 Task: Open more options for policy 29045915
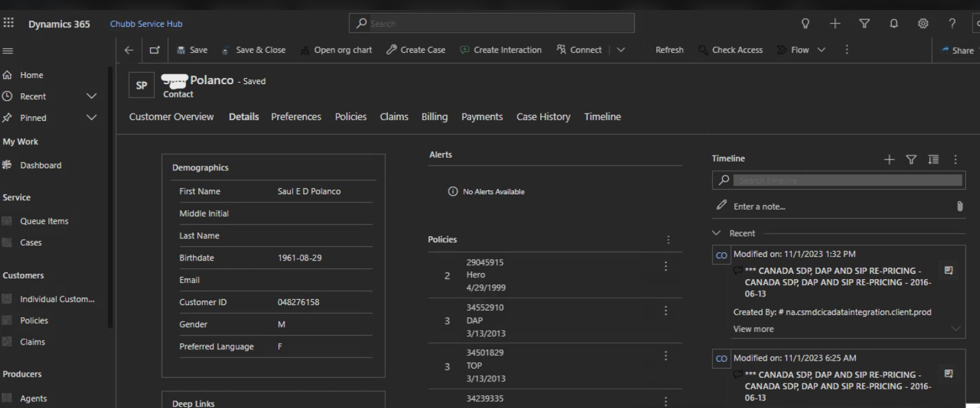coord(666,266)
